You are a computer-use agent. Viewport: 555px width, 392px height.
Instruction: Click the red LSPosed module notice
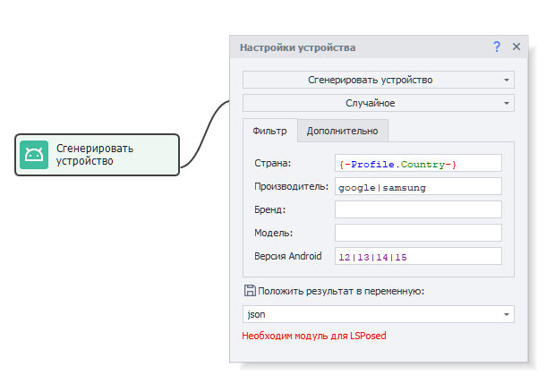[314, 337]
